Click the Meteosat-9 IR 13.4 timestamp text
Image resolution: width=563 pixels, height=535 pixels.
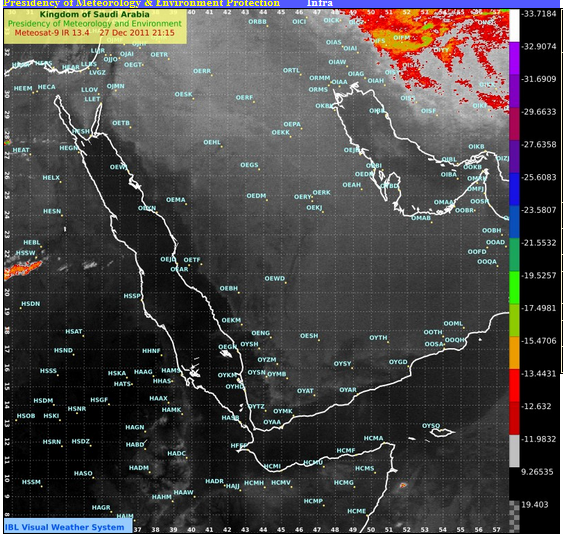94,33
